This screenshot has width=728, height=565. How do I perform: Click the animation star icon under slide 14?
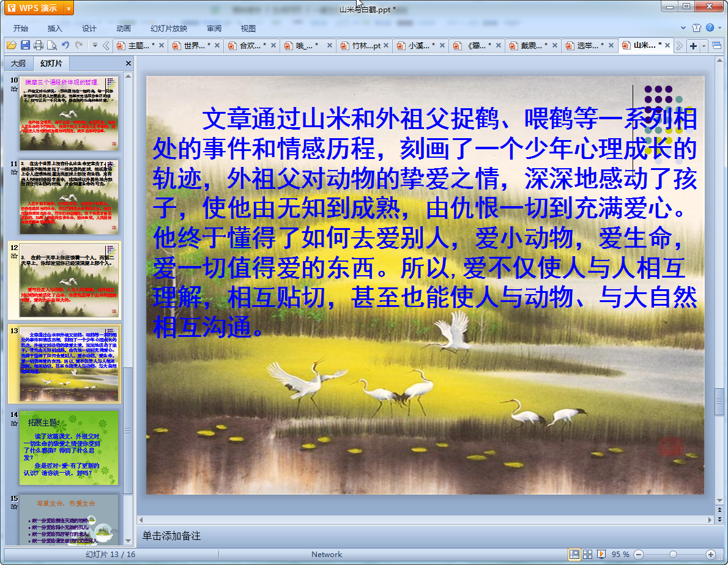[x=14, y=424]
